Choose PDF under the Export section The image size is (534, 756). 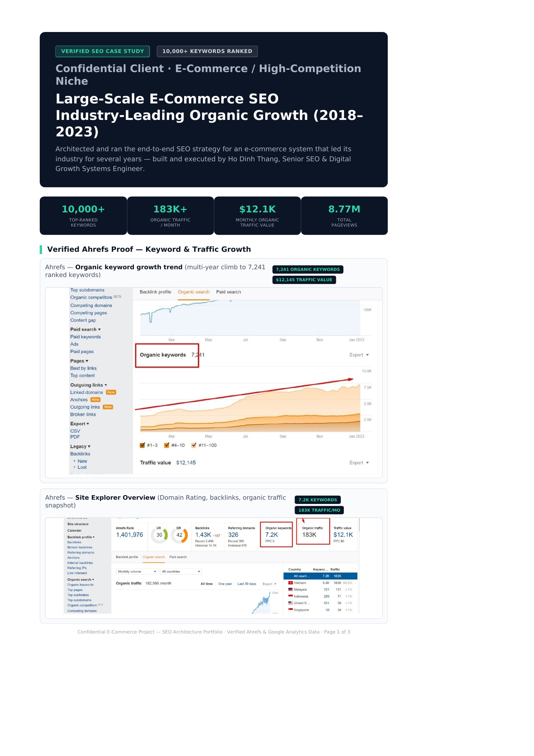pyautogui.click(x=75, y=437)
